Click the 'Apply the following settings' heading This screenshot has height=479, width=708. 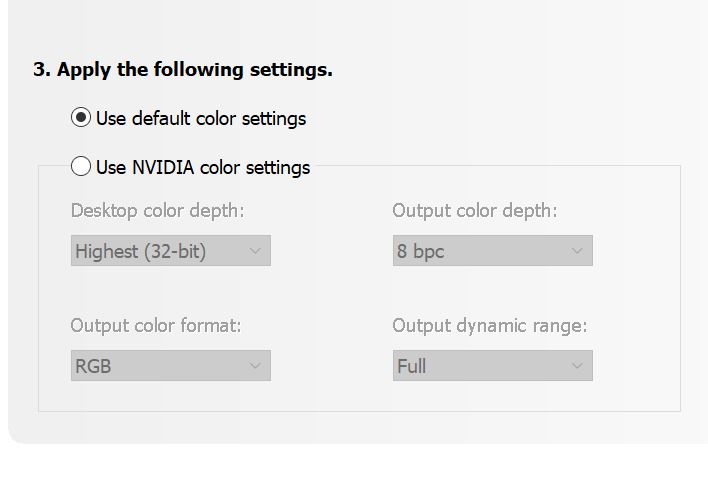coord(183,70)
